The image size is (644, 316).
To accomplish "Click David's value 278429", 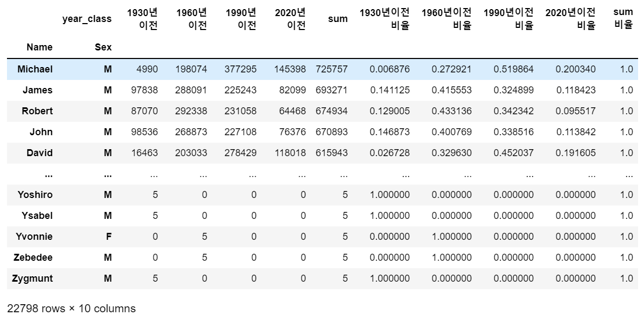I will [x=240, y=153].
